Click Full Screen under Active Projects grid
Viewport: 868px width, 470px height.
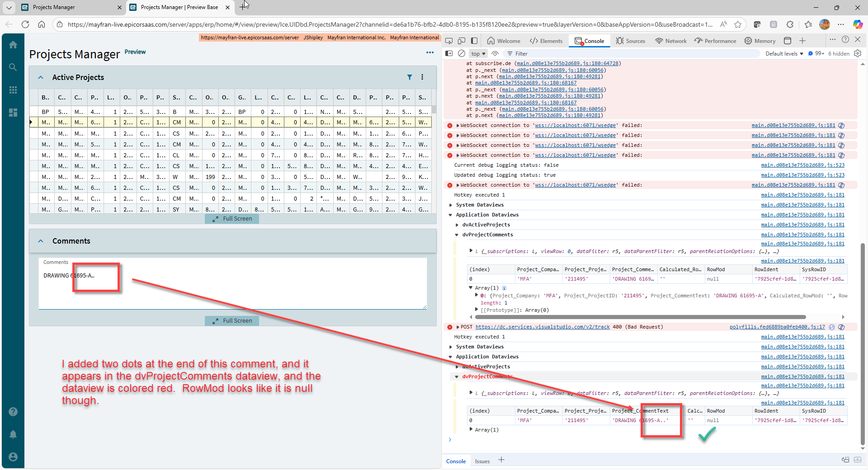[232, 219]
